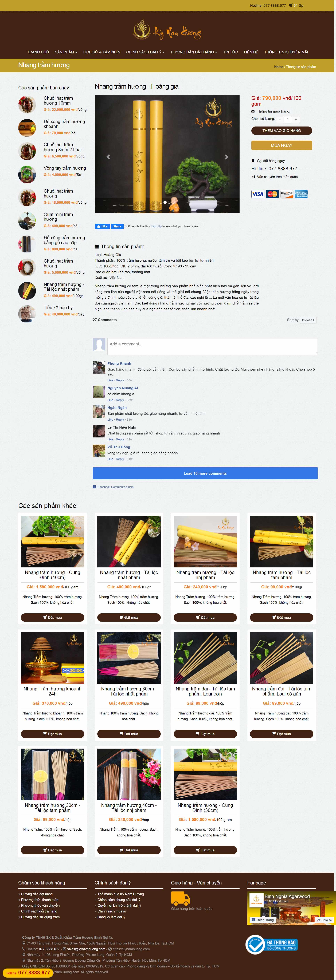Click the Facebook Like button

102,226
